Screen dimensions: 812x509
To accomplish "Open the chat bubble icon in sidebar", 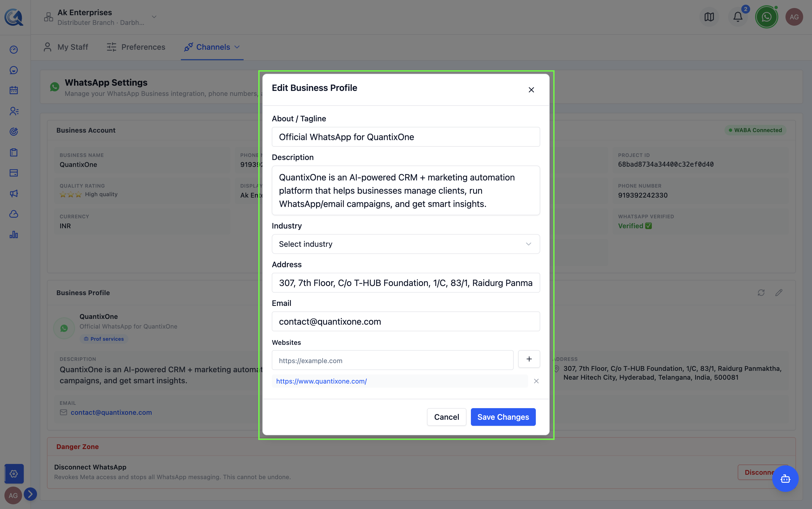I will (14, 70).
